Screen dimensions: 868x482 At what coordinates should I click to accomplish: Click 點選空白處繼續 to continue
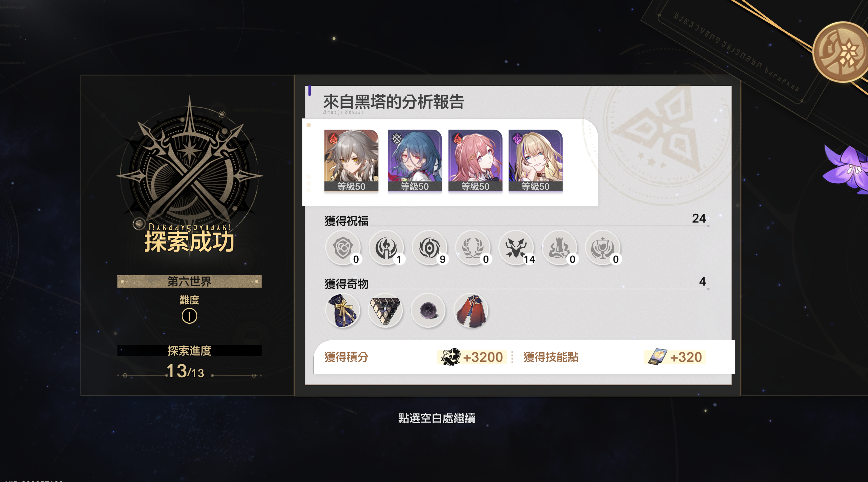[437, 418]
